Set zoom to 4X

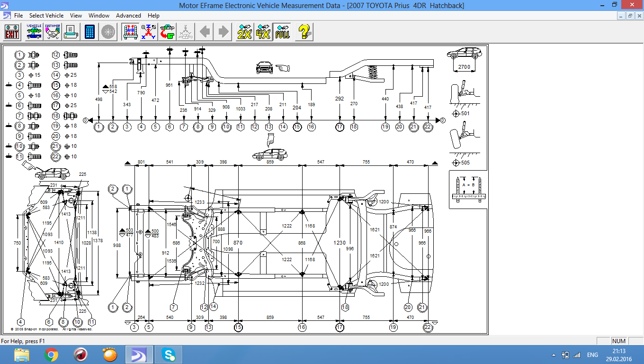(x=263, y=32)
